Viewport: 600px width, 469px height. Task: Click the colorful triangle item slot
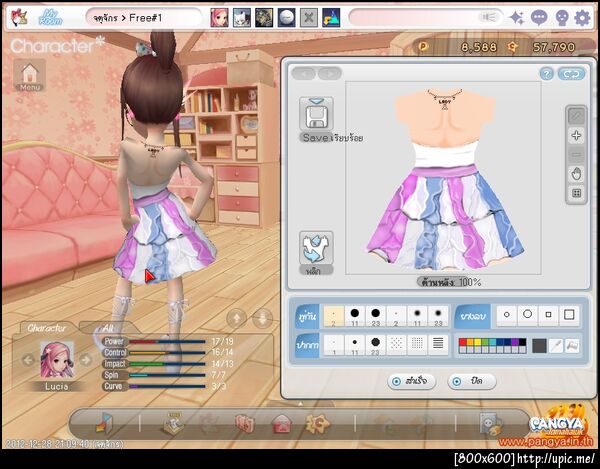331,18
